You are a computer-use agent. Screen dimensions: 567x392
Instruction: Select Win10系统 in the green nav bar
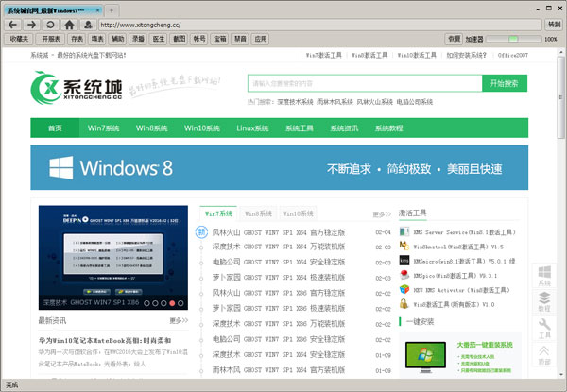click(202, 128)
